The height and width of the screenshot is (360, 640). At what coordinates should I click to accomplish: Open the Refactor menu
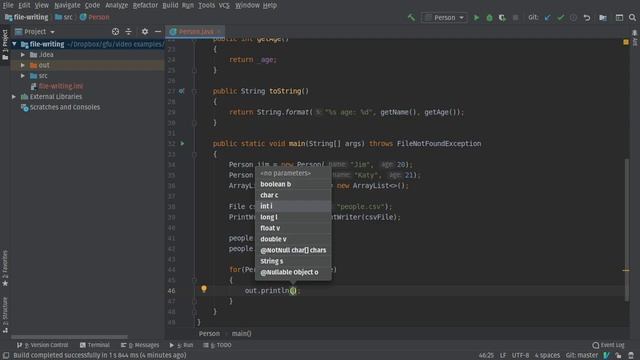[145, 5]
